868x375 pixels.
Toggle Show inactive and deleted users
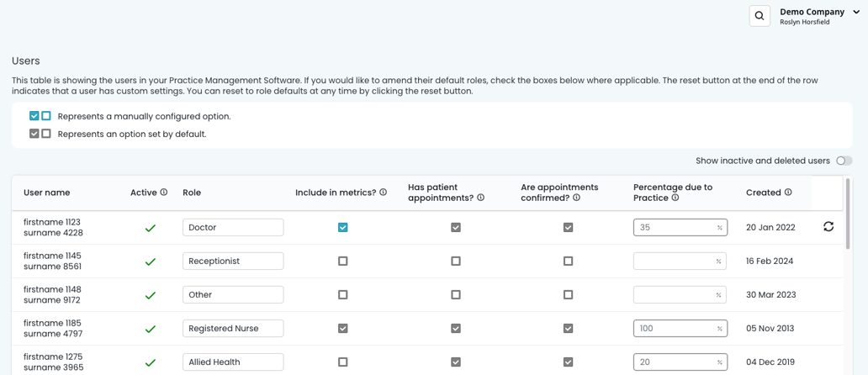pyautogui.click(x=844, y=161)
